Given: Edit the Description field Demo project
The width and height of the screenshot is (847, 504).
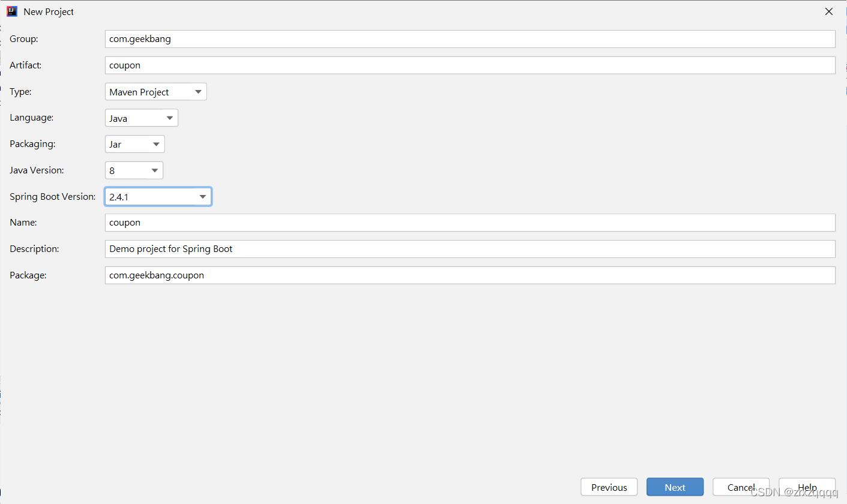Looking at the screenshot, I should click(470, 249).
